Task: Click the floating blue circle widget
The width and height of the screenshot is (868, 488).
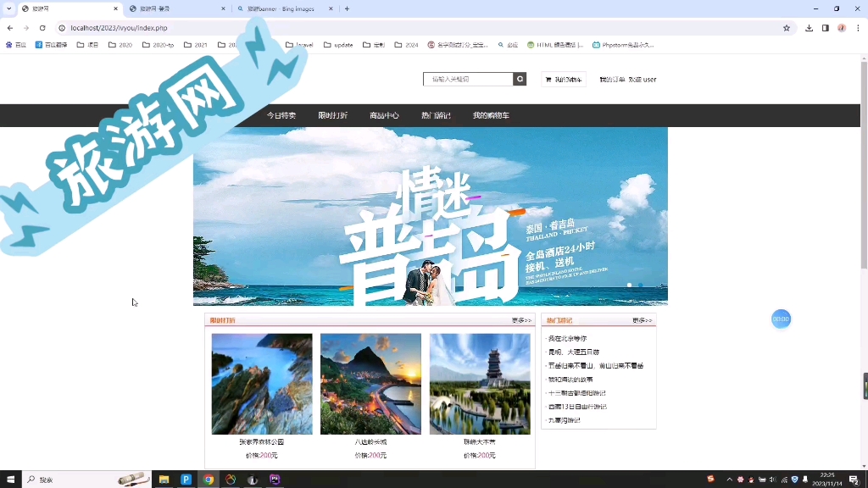Action: click(781, 319)
